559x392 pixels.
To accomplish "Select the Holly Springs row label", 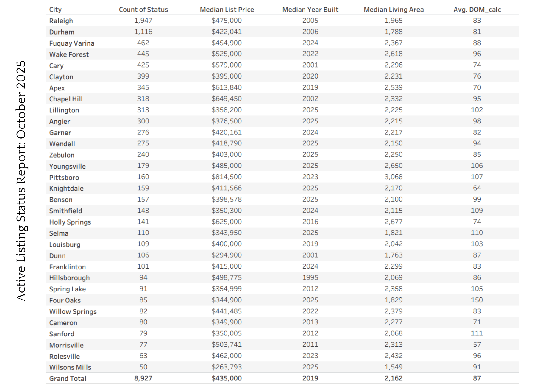I will [x=70, y=222].
